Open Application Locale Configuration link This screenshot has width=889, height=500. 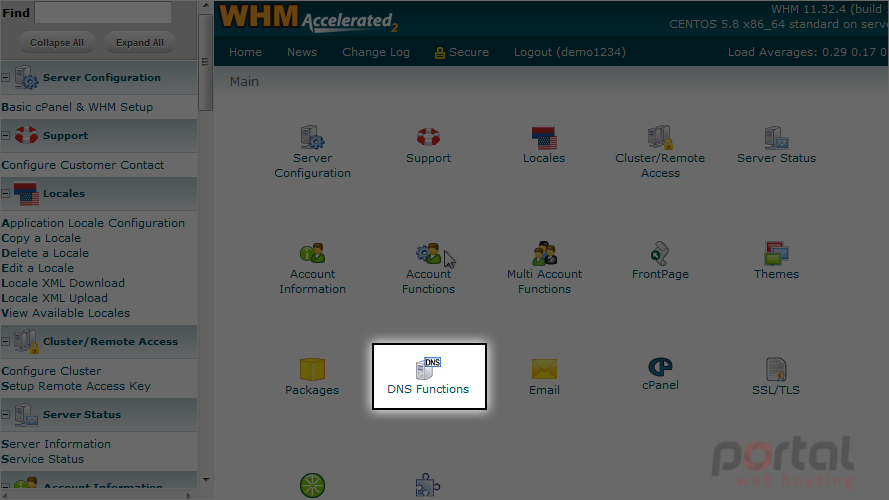93,223
